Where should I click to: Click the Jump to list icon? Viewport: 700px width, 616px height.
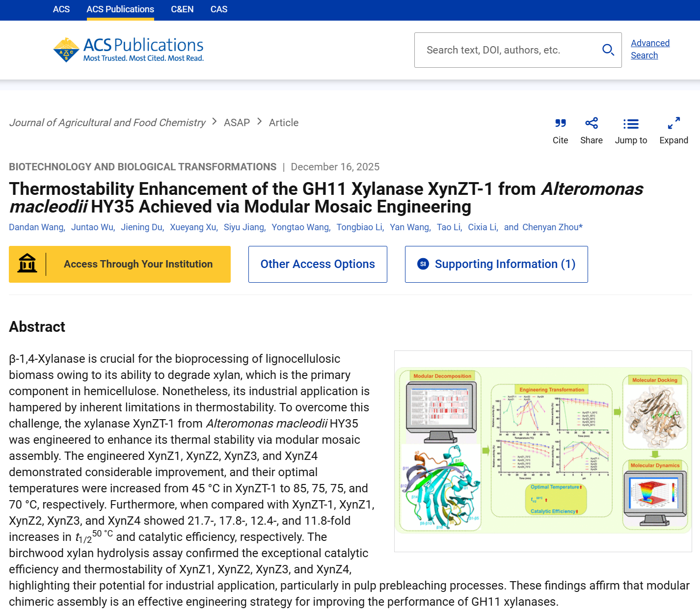coord(631,124)
